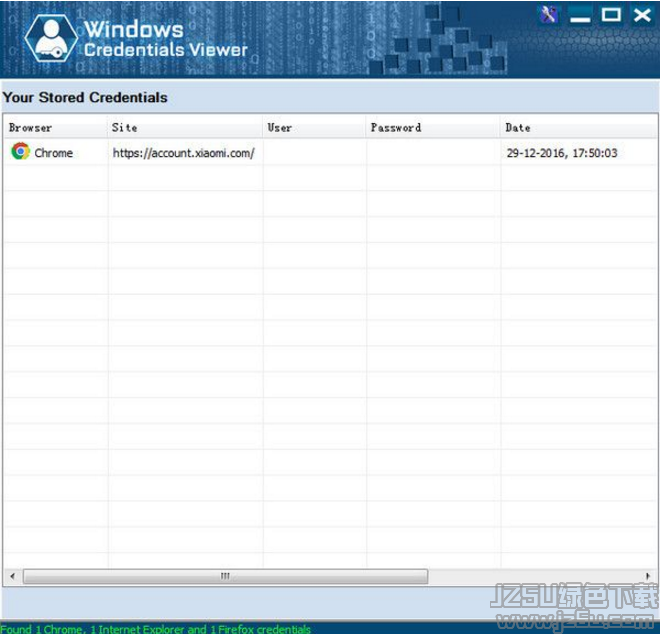Select the Chrome browser icon in first row

point(20,152)
